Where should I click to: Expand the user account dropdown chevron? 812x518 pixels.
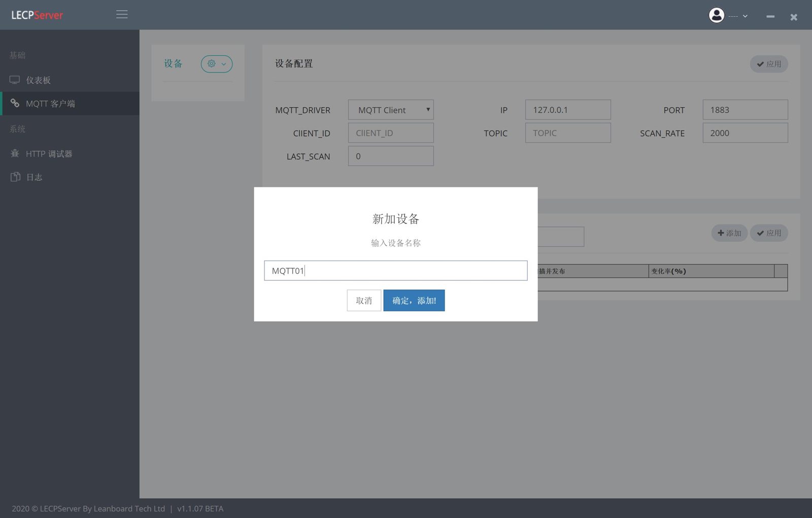click(x=745, y=16)
